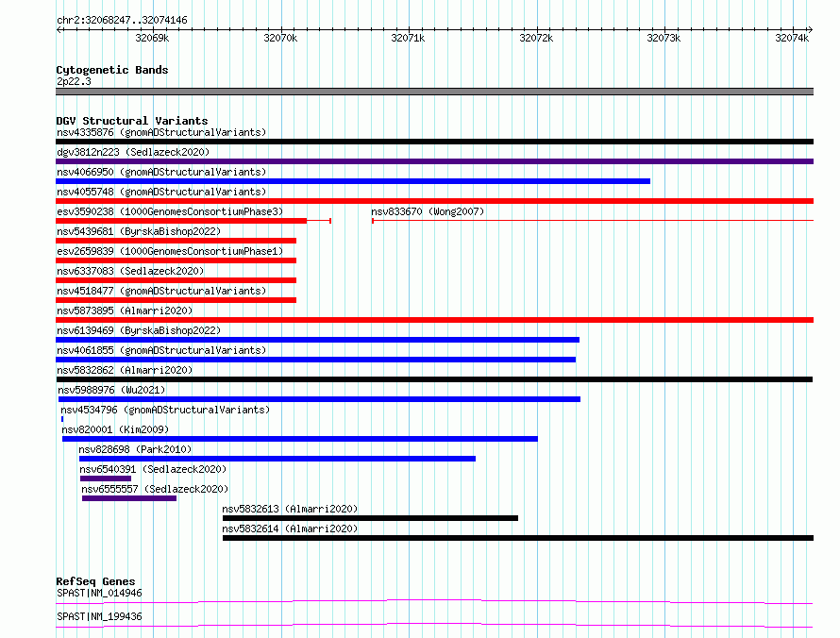The image size is (840, 638).
Task: Select the black nsv4335876 variant bar
Action: (x=434, y=142)
